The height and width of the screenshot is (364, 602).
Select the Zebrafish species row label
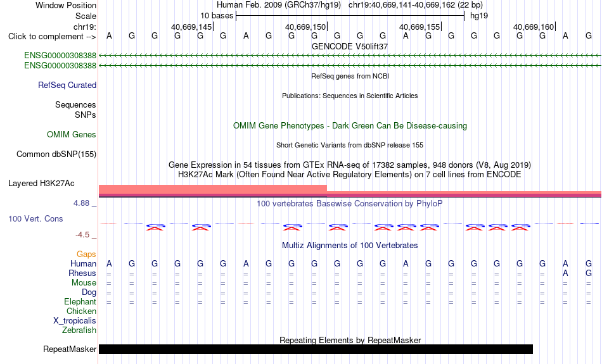[x=79, y=330]
